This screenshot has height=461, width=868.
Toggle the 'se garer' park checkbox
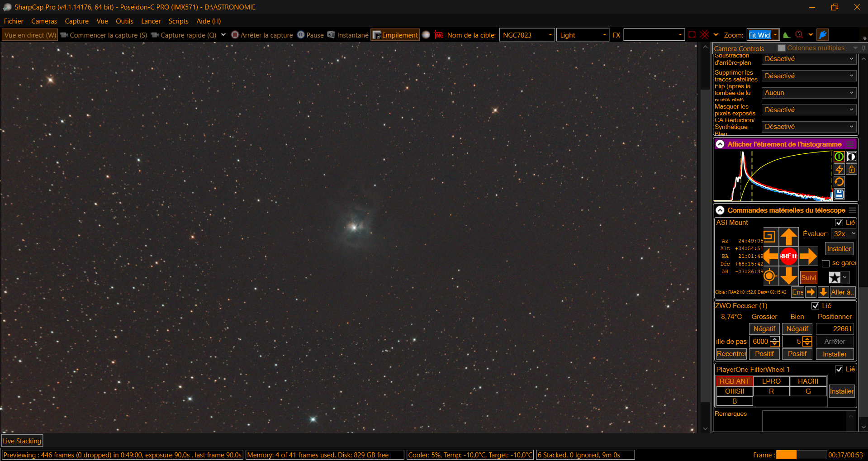[x=825, y=263]
